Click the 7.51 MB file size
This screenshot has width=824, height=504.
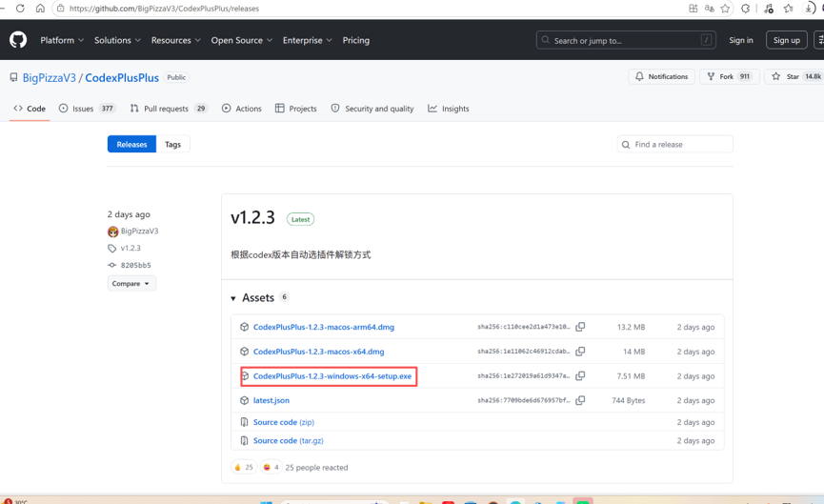[x=631, y=375]
